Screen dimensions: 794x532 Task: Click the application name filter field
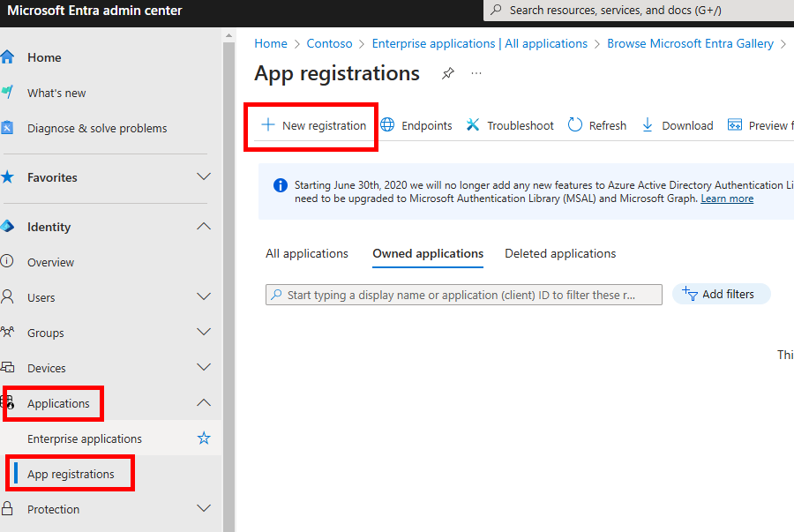pos(463,295)
